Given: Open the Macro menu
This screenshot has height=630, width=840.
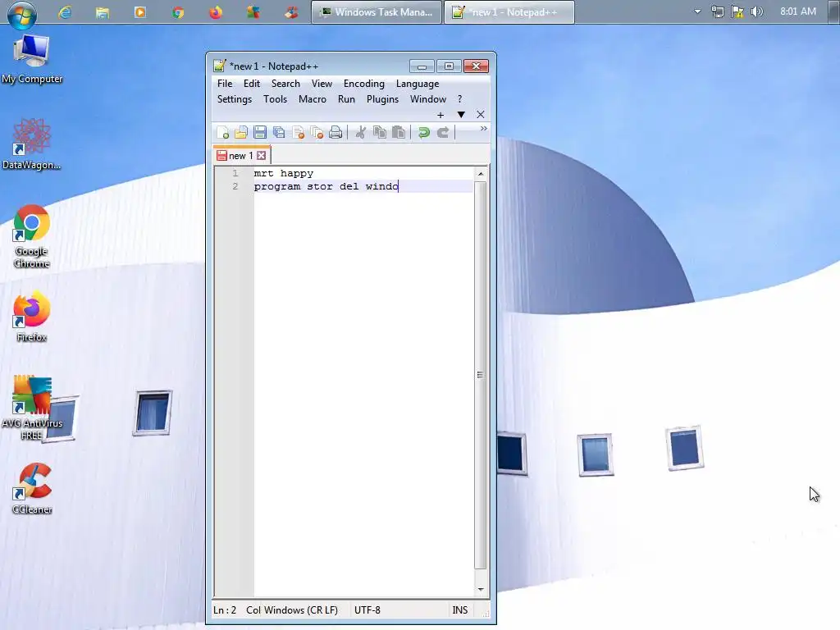Looking at the screenshot, I should coord(313,99).
